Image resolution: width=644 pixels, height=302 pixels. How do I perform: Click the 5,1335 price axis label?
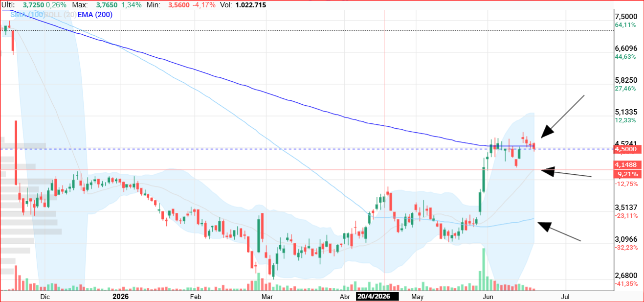coord(625,112)
